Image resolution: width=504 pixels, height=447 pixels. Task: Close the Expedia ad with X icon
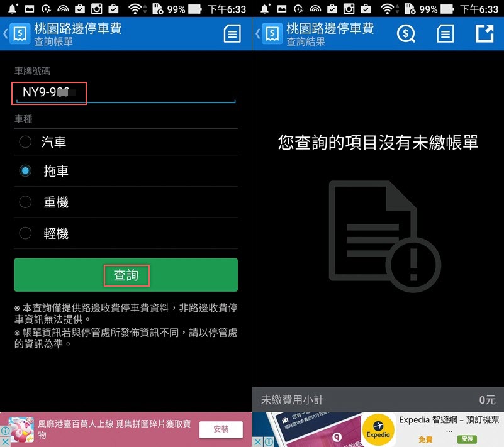[258, 442]
